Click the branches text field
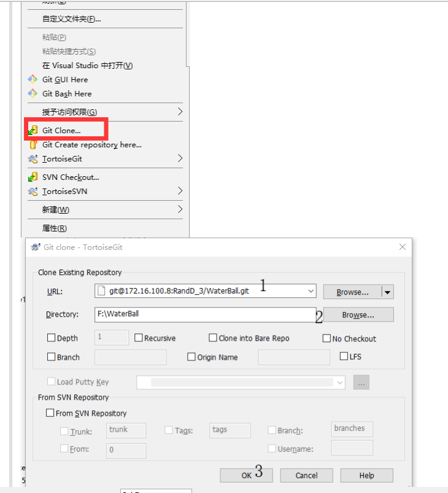The image size is (448, 493). 352,429
